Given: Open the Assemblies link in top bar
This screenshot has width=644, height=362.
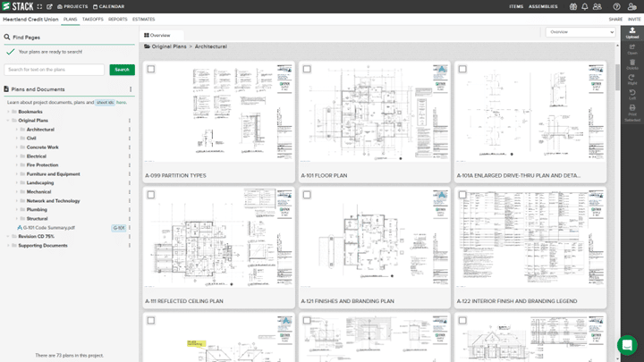Looking at the screenshot, I should pyautogui.click(x=543, y=6).
